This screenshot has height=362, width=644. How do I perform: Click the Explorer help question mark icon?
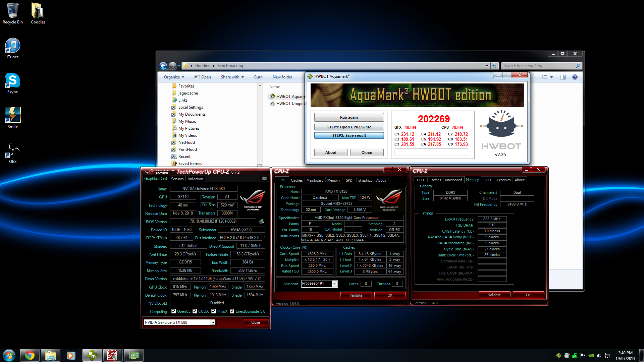(x=575, y=77)
